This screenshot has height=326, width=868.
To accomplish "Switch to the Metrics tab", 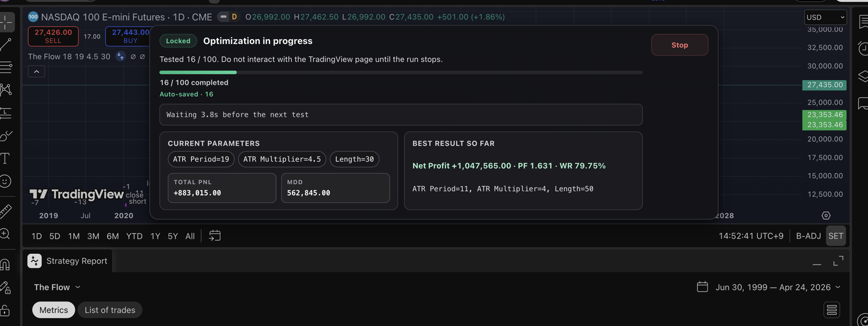I will (54, 310).
